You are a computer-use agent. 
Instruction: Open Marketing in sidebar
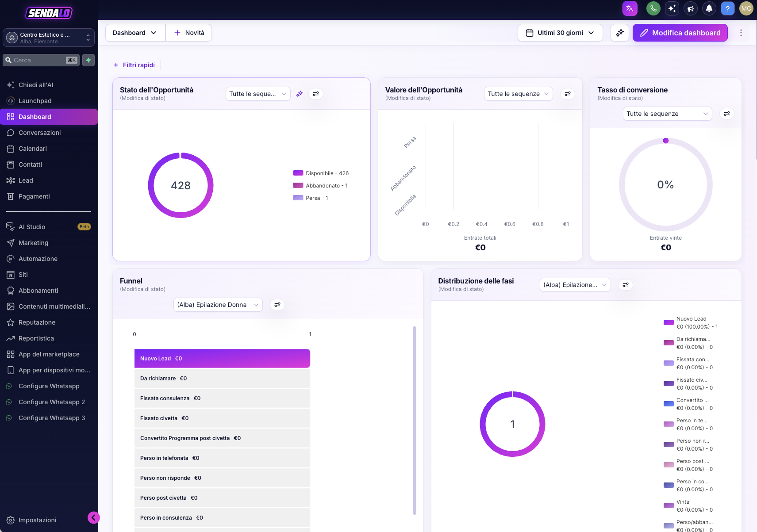click(x=49, y=243)
